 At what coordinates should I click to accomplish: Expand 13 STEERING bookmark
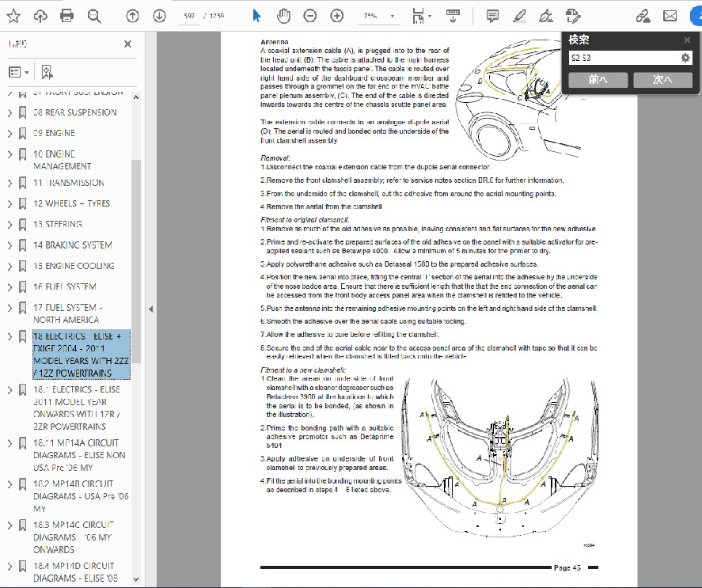point(9,225)
